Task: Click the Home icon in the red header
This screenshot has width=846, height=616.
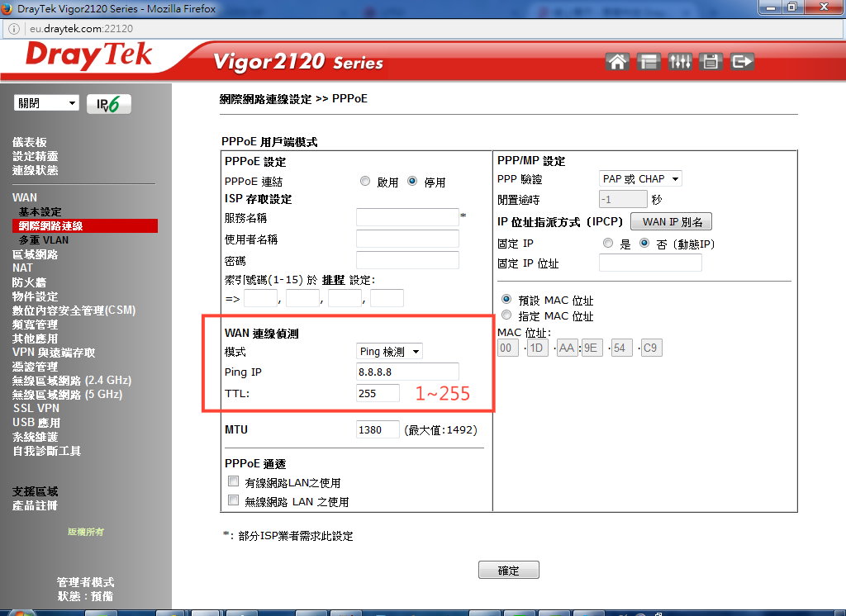Action: (616, 61)
